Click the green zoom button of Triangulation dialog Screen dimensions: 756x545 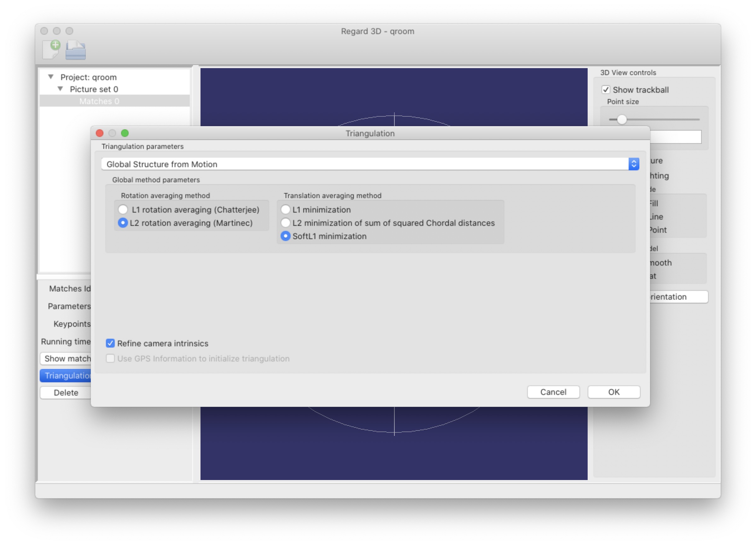click(125, 133)
